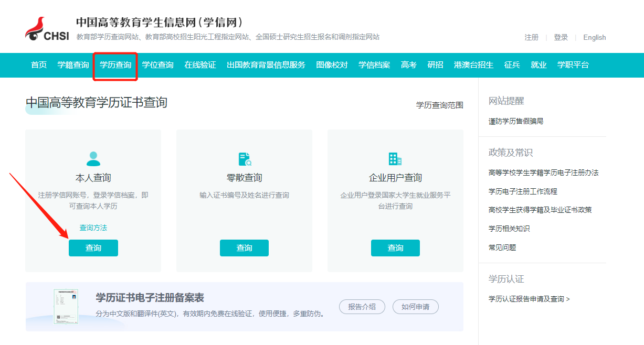Open 学历查询范围 link
This screenshot has width=644, height=345.
coord(440,105)
